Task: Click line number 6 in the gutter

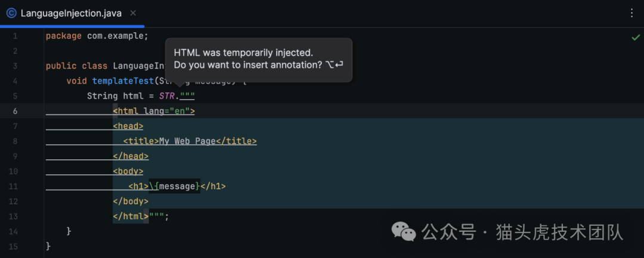Action: (x=15, y=111)
